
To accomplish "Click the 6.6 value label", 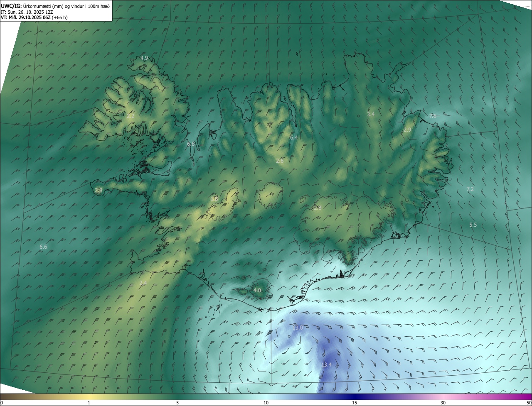I will (43, 247).
